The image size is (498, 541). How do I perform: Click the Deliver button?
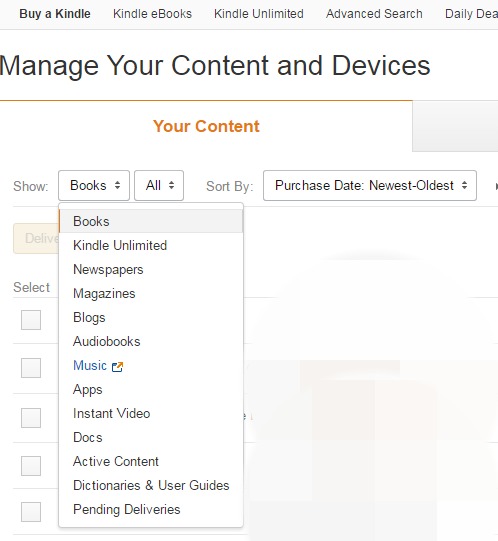pyautogui.click(x=36, y=238)
